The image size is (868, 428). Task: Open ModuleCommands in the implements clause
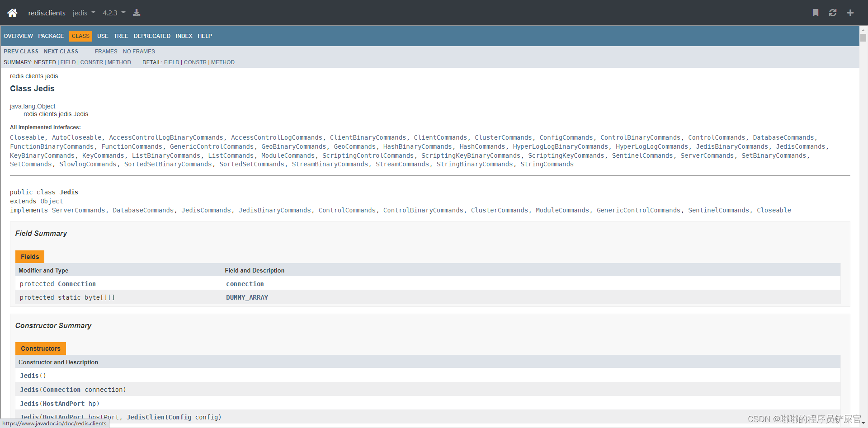[x=562, y=211]
